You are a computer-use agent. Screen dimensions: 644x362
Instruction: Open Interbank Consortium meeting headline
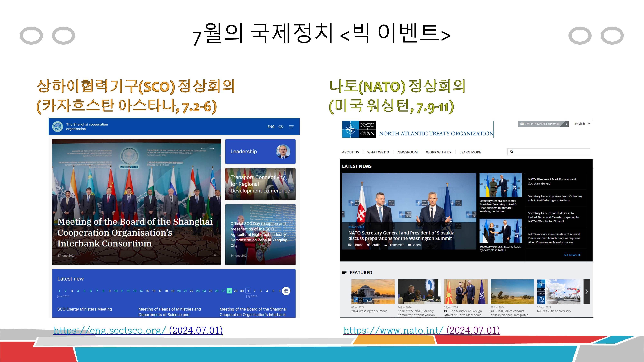[135, 233]
